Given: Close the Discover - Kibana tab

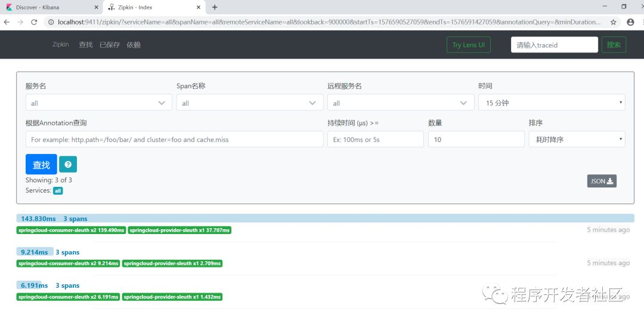Looking at the screenshot, I should (96, 7).
